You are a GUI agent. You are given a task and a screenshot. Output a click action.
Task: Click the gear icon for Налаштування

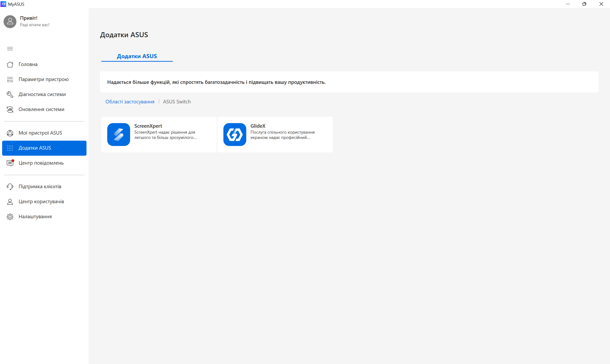pos(10,217)
